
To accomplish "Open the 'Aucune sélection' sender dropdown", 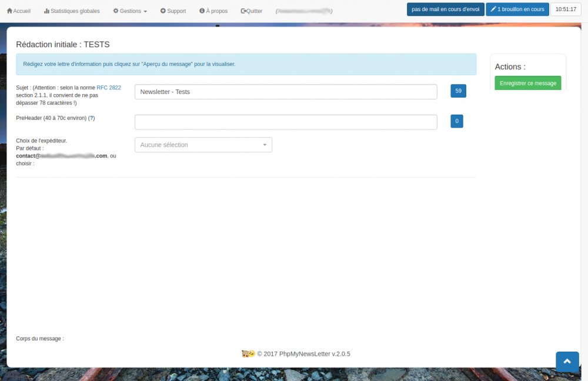I will click(x=203, y=145).
